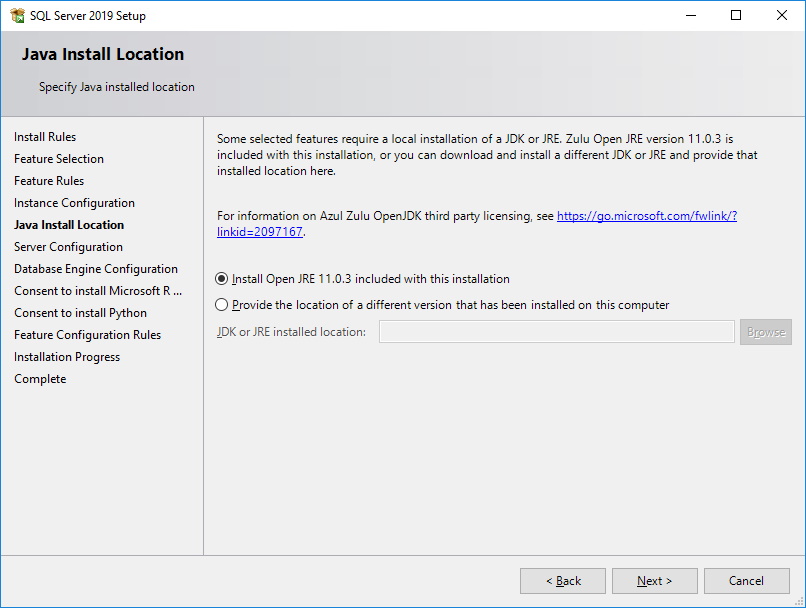Viewport: 806px width, 608px height.
Task: Minimize the SQL Server 2019 Setup window
Action: pos(691,15)
